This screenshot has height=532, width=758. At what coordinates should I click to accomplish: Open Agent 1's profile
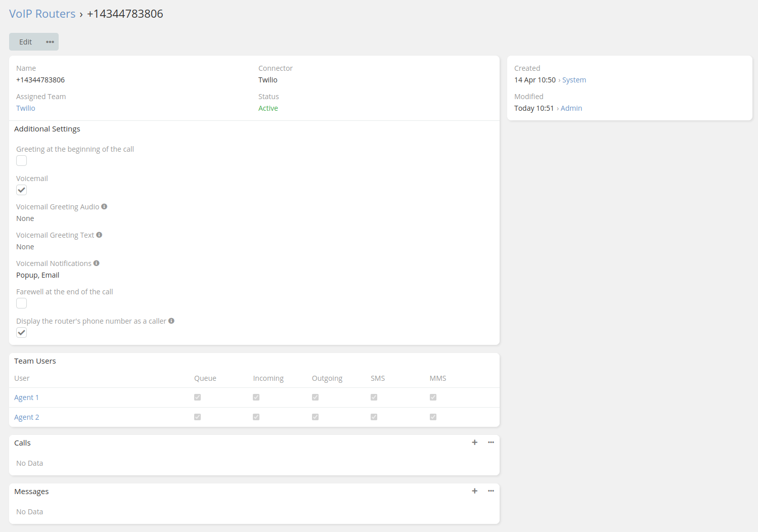click(26, 397)
